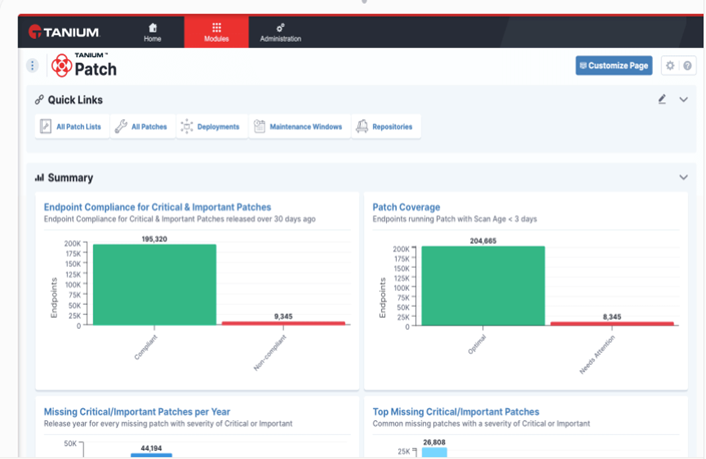Click the help question mark icon
Viewport: 706px width, 459px height.
pyautogui.click(x=688, y=66)
